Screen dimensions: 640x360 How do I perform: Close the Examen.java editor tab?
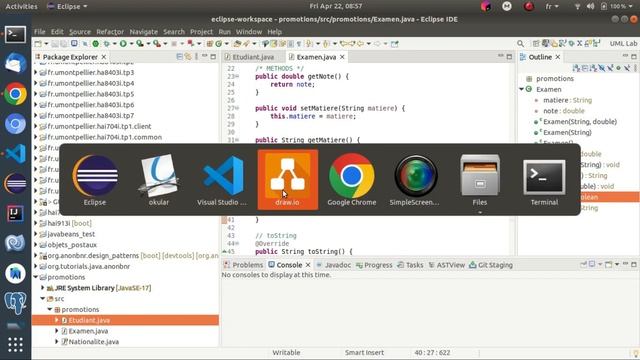342,57
